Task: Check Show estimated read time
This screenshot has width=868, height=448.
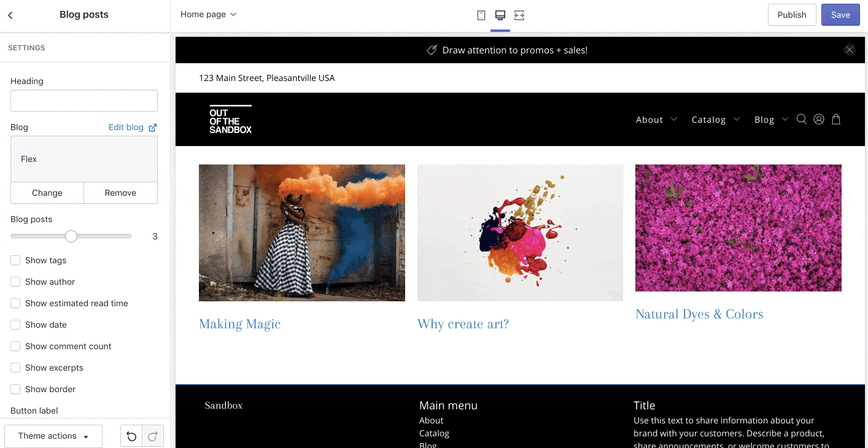Action: (15, 303)
